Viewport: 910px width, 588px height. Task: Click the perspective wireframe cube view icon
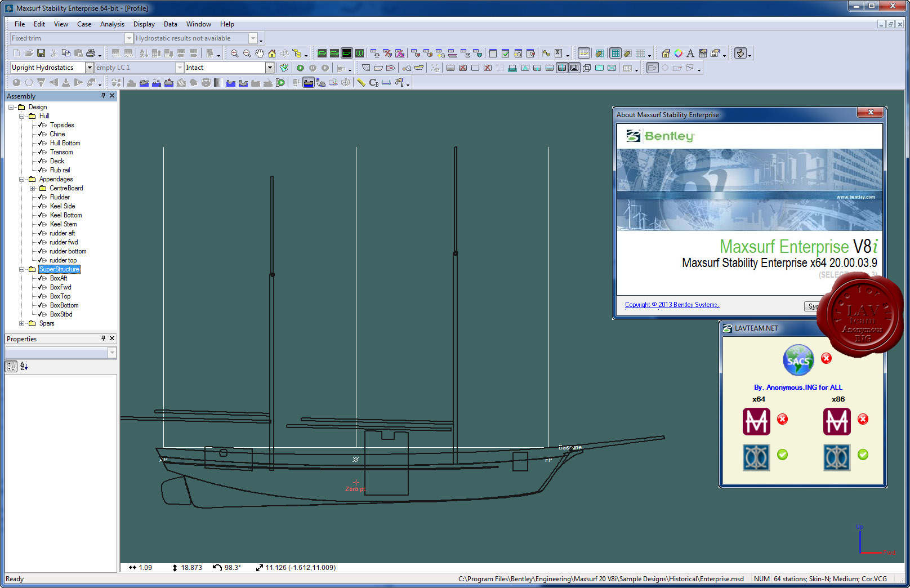click(x=587, y=68)
